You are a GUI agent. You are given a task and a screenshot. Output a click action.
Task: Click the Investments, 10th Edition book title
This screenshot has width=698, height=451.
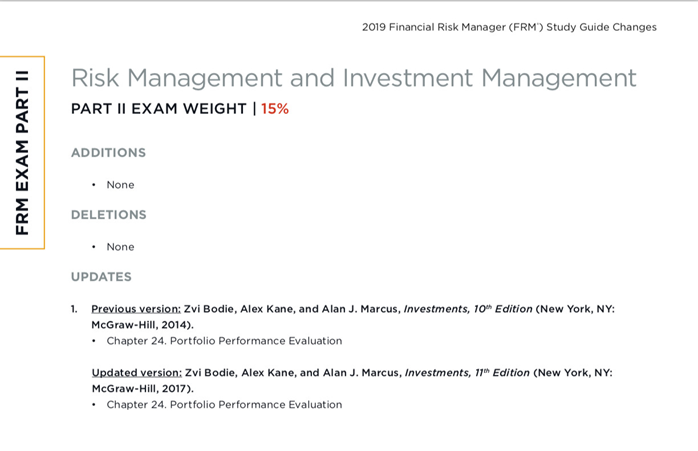pyautogui.click(x=467, y=309)
